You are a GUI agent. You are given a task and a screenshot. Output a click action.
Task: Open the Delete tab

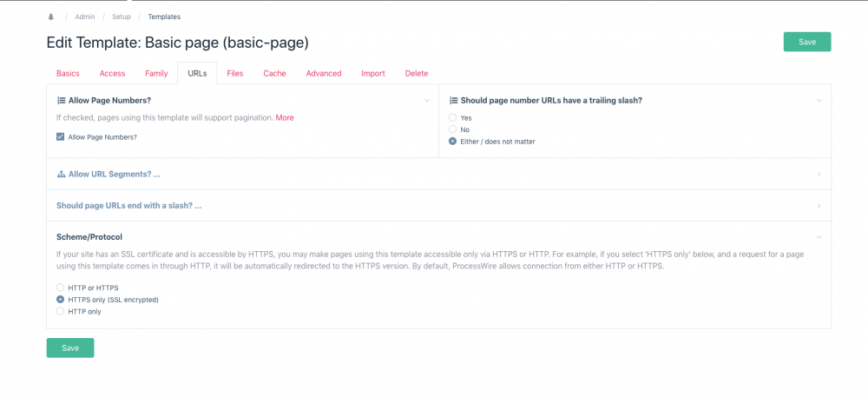point(417,73)
